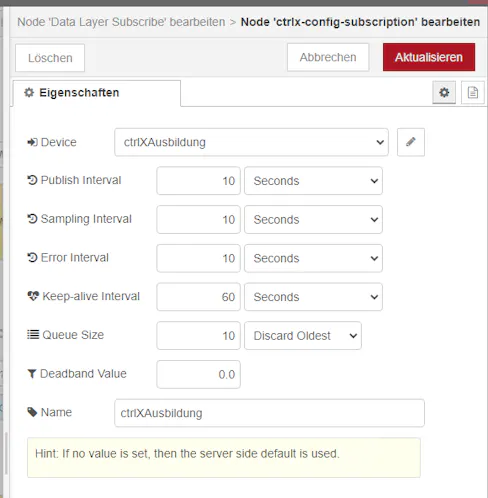
Task: Click the Error Interval label
Action: [x=75, y=258]
